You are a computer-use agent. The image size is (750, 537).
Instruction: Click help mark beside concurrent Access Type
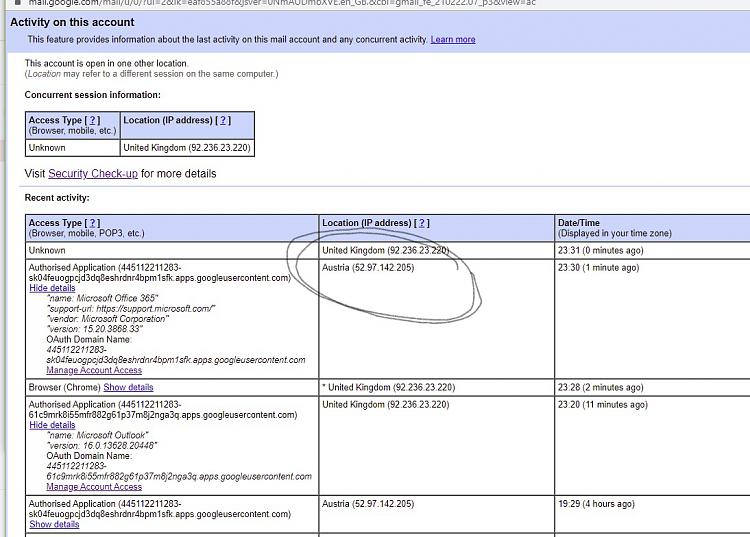[92, 120]
